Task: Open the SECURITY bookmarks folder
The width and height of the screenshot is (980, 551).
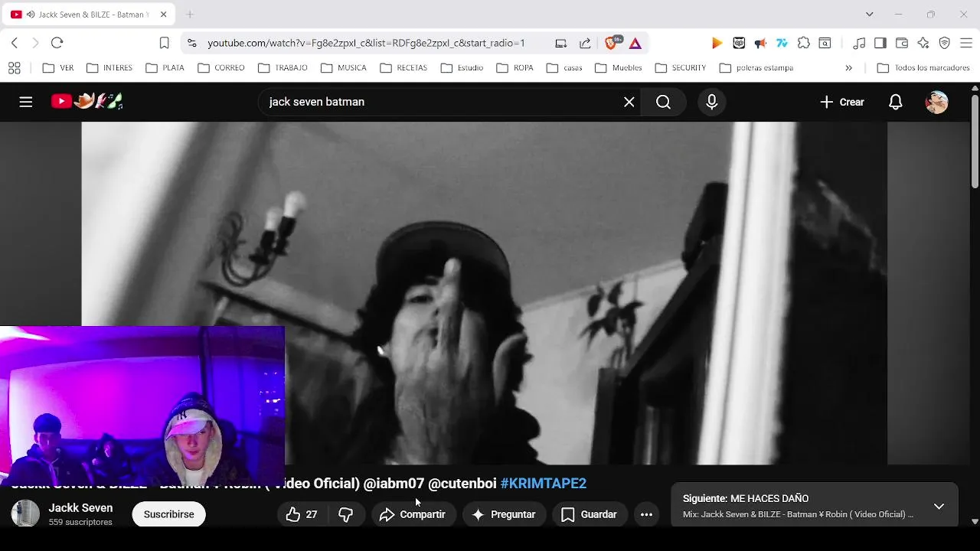Action: 681,67
